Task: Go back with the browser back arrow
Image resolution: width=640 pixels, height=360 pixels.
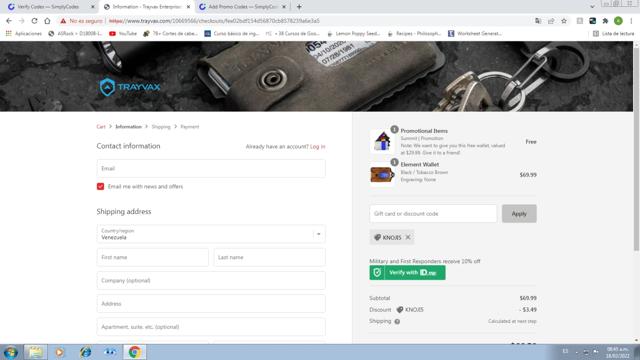Action: (9, 21)
